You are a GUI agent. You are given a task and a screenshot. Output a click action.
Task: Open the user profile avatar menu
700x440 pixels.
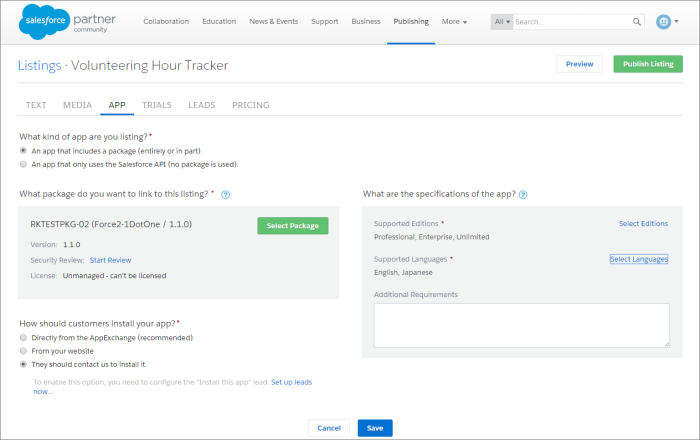pyautogui.click(x=663, y=21)
